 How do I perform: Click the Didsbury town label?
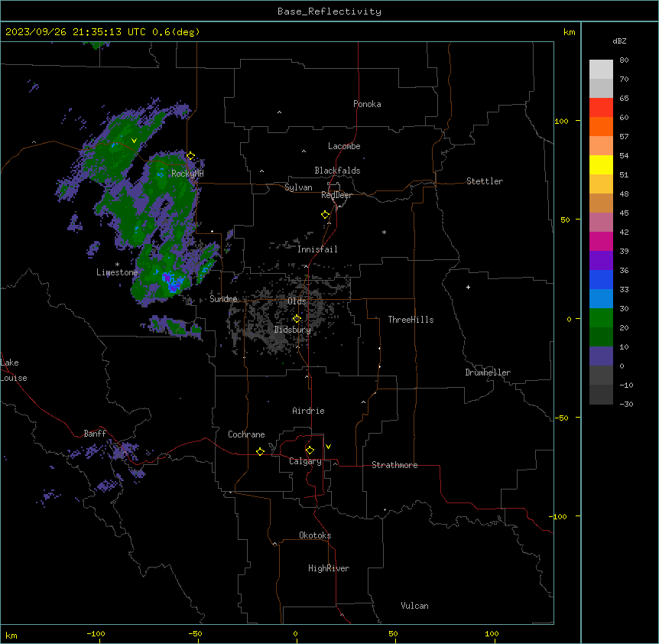click(293, 330)
